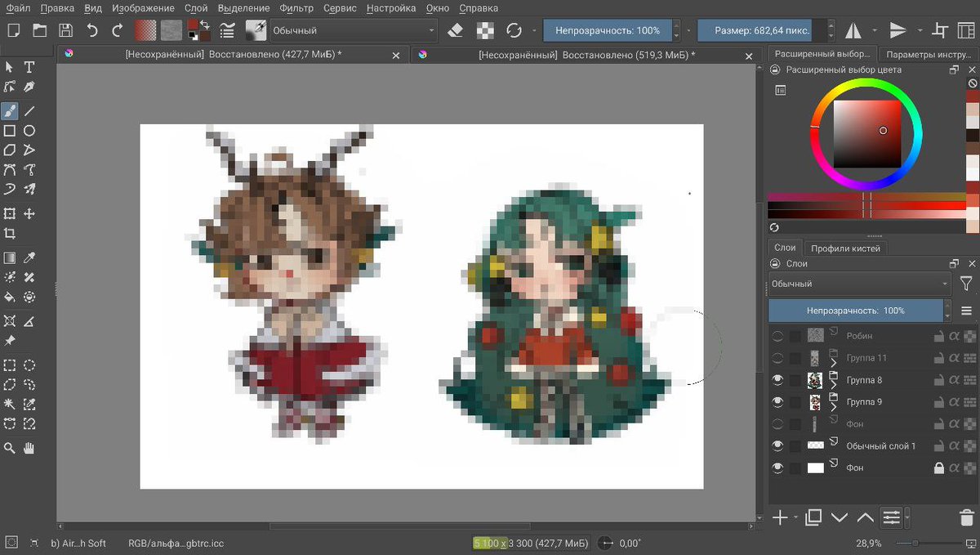
Task: Select the Pan hand tool
Action: tap(29, 448)
